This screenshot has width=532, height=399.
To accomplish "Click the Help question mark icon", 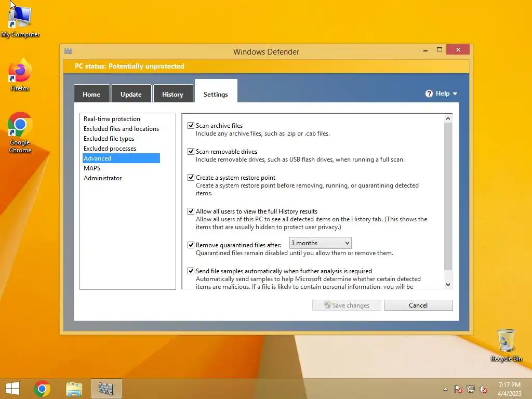I will click(x=429, y=94).
